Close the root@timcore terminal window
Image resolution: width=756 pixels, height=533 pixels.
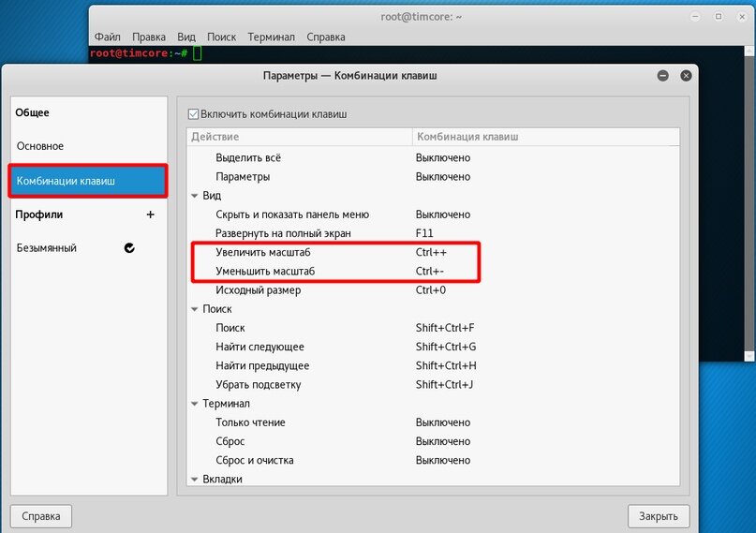742,16
